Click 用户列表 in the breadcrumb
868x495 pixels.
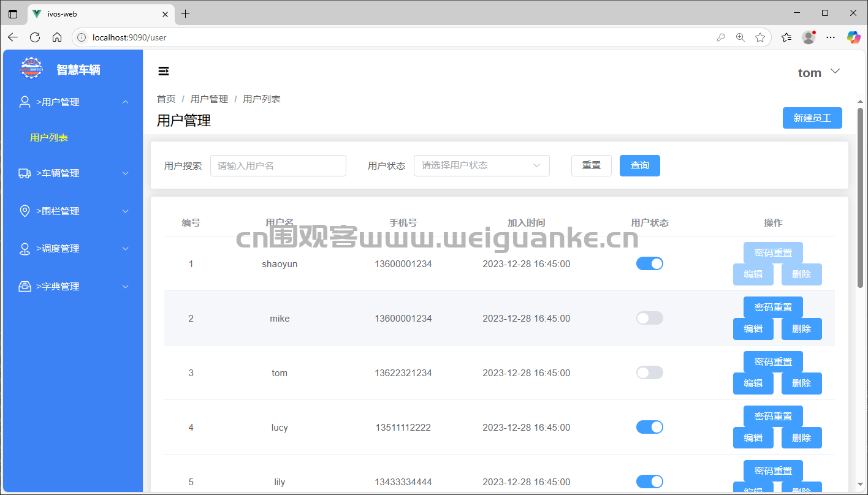(x=262, y=99)
